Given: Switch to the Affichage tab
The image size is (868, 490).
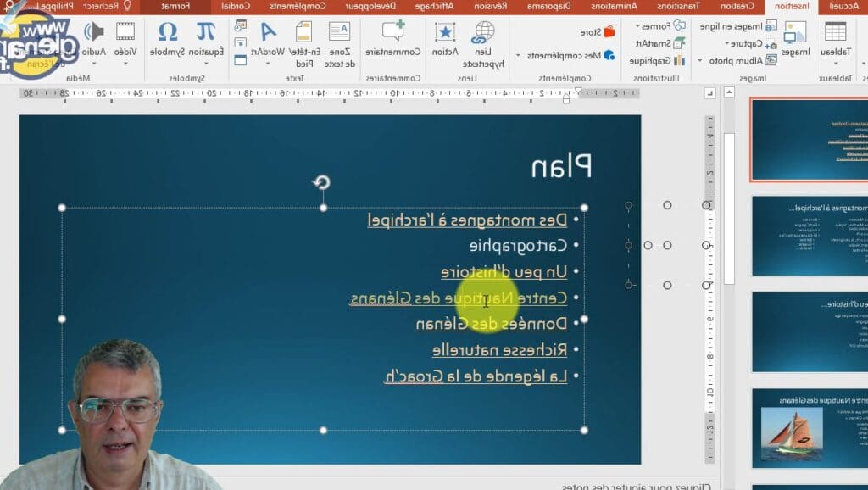Looking at the screenshot, I should [x=434, y=6].
